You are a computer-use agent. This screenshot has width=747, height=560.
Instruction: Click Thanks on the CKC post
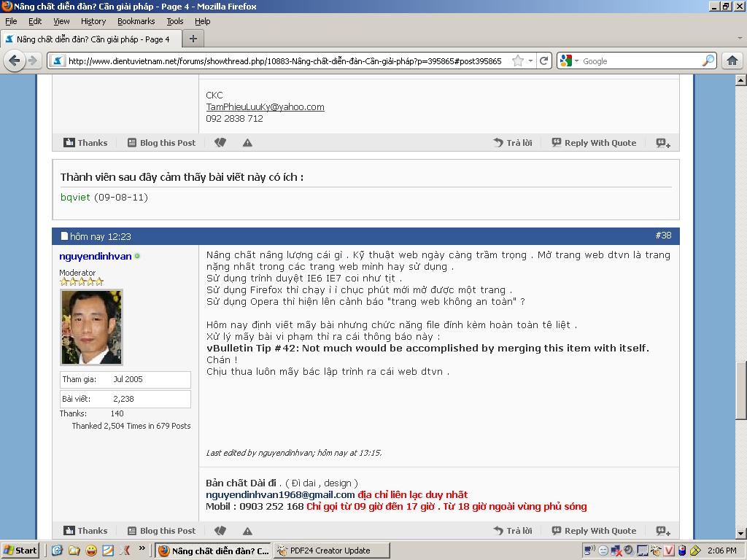86,143
